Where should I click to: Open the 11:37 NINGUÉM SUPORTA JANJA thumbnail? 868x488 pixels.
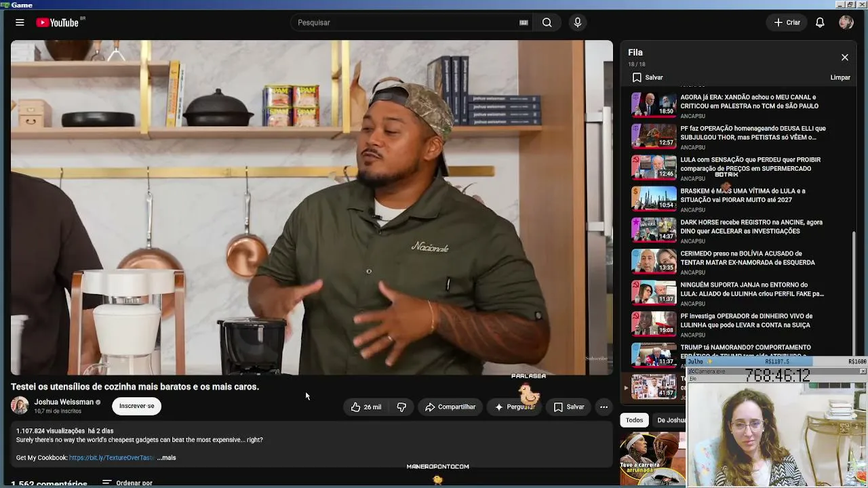654,291
